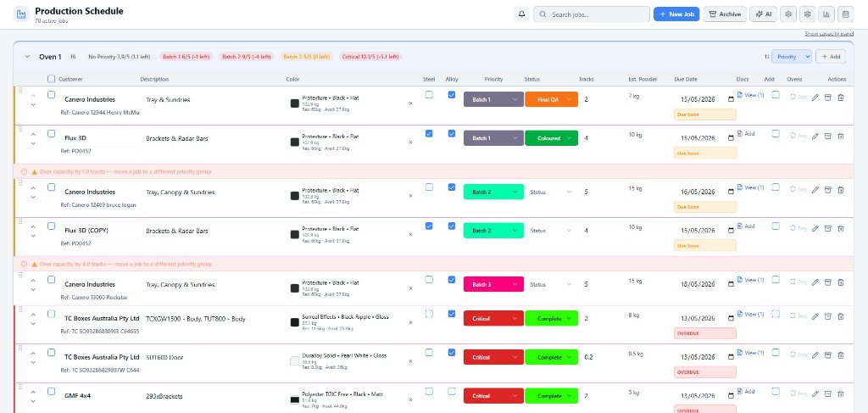Screen dimensions: 868x413
Task: Archive the SUT600 Door job
Action: click(828, 355)
